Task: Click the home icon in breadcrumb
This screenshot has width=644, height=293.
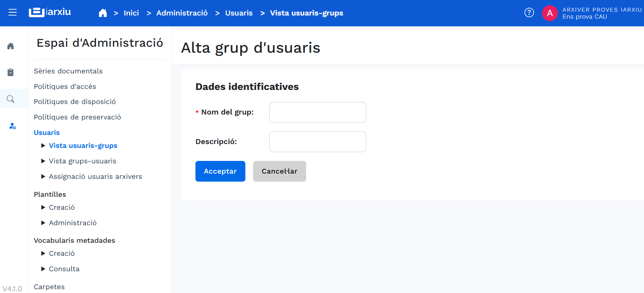Action: 103,13
